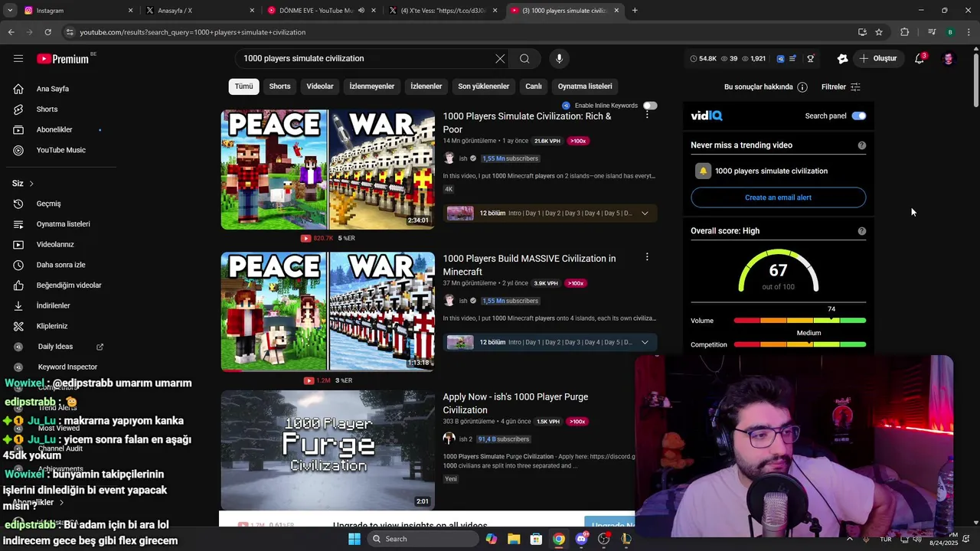Select the Tümü filter chip
The image size is (980, 551).
pos(243,86)
